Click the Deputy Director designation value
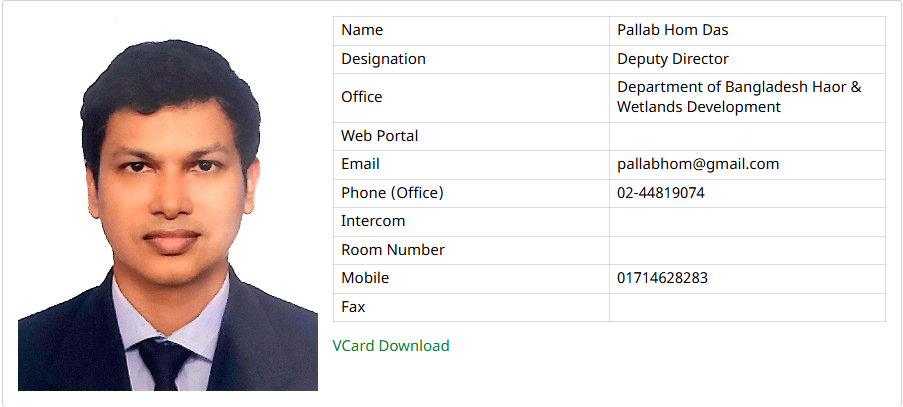 (673, 59)
